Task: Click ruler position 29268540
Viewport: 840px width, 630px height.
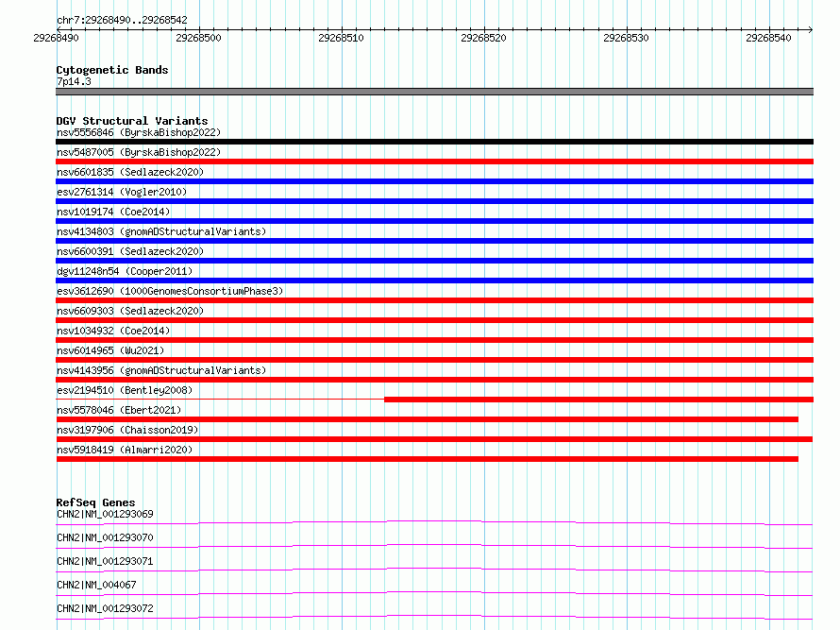Action: point(769,38)
